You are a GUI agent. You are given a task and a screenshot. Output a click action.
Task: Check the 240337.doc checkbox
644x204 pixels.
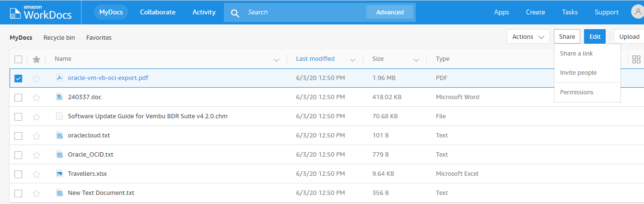tap(18, 98)
